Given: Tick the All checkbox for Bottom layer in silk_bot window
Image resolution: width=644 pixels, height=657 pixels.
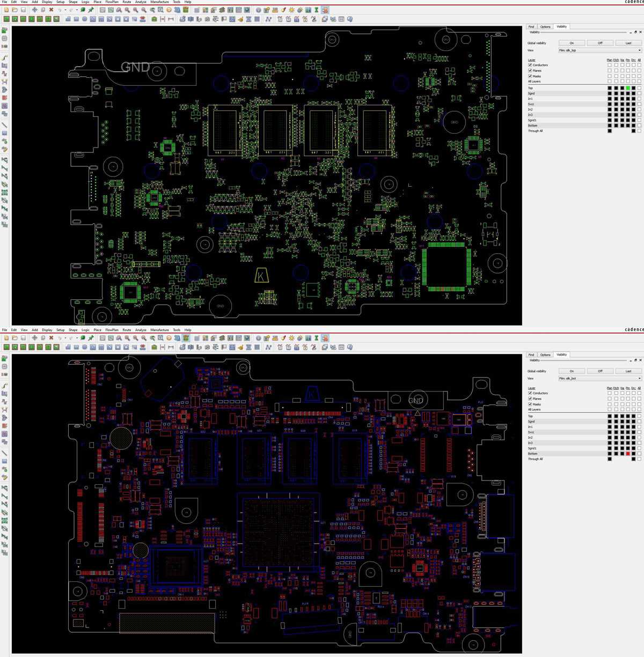Looking at the screenshot, I should tap(639, 454).
